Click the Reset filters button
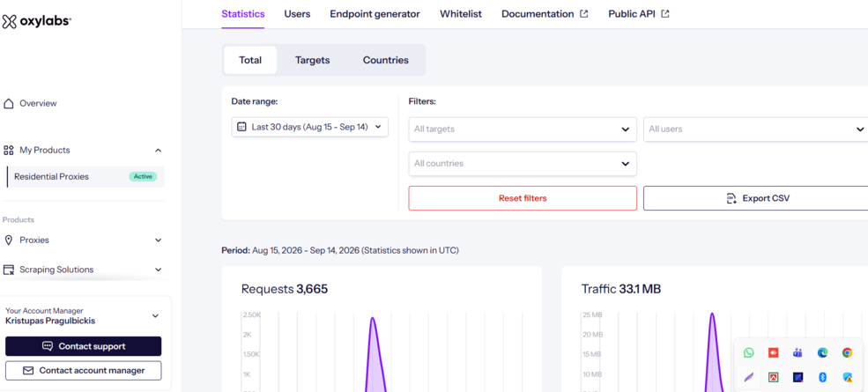The height and width of the screenshot is (392, 868). point(523,198)
